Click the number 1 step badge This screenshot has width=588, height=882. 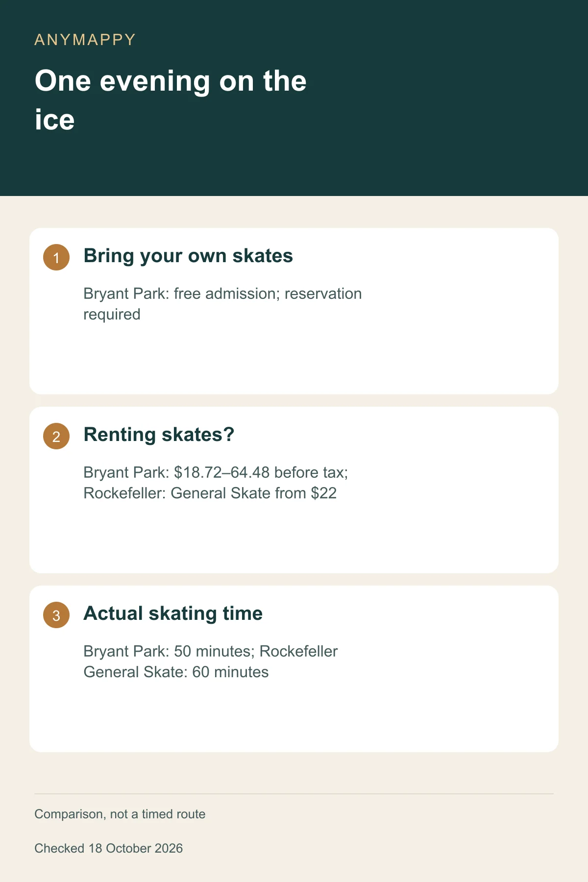point(56,257)
